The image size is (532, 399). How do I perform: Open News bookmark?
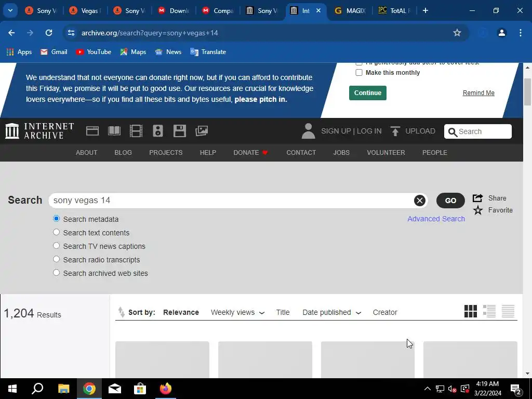pos(168,52)
